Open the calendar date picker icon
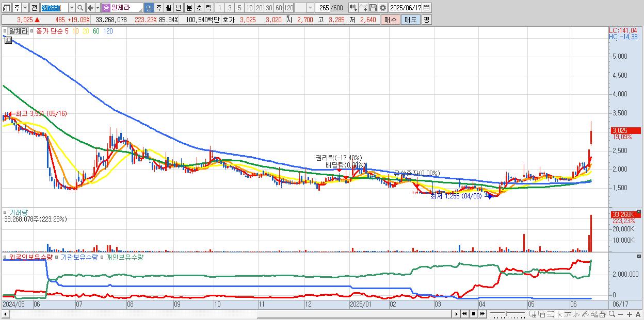 pos(427,8)
